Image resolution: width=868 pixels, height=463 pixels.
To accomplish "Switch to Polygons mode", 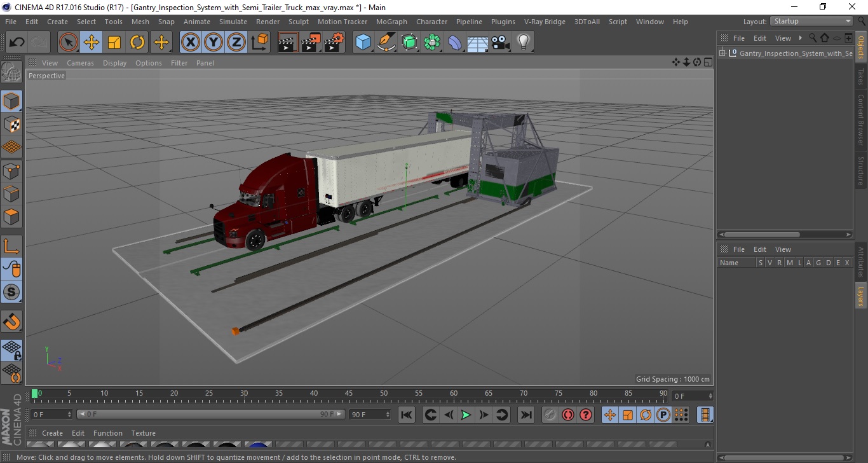I will pos(11,216).
